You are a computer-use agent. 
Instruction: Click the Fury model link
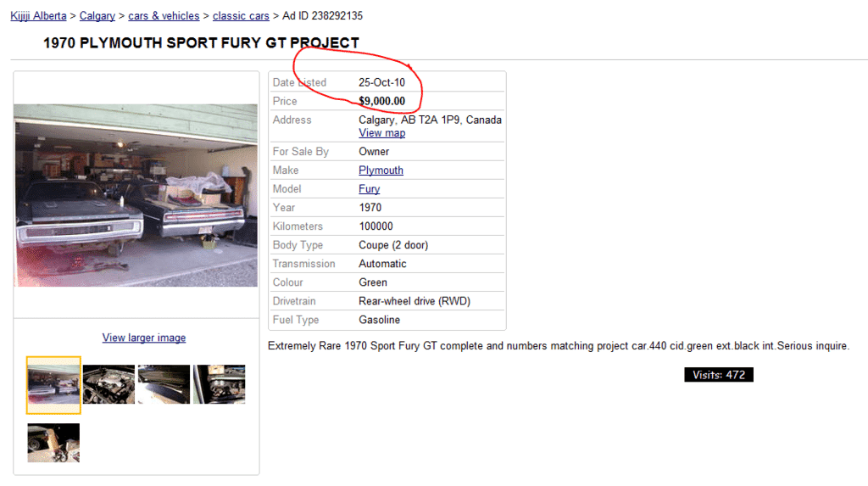click(369, 189)
